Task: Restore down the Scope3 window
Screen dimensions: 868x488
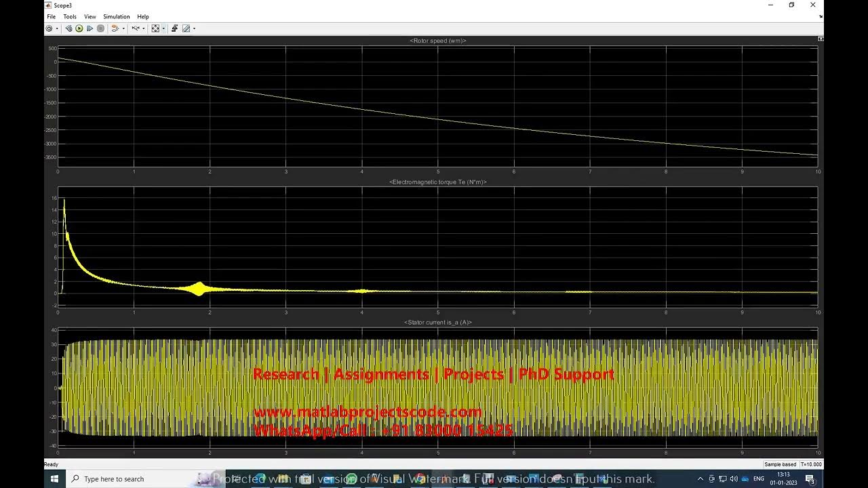Action: pos(791,5)
